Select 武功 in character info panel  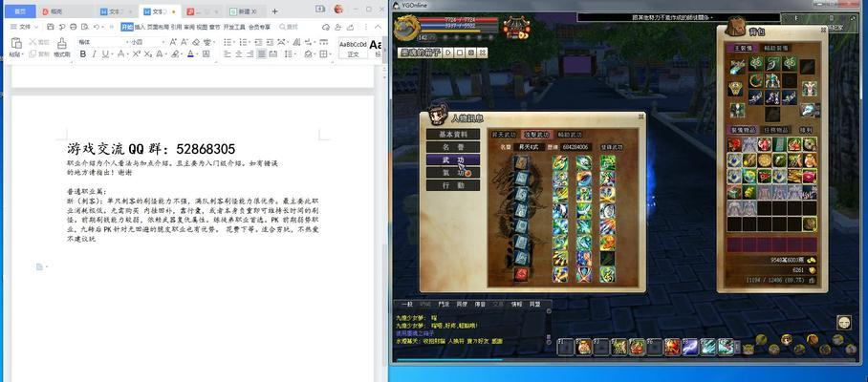(453, 159)
